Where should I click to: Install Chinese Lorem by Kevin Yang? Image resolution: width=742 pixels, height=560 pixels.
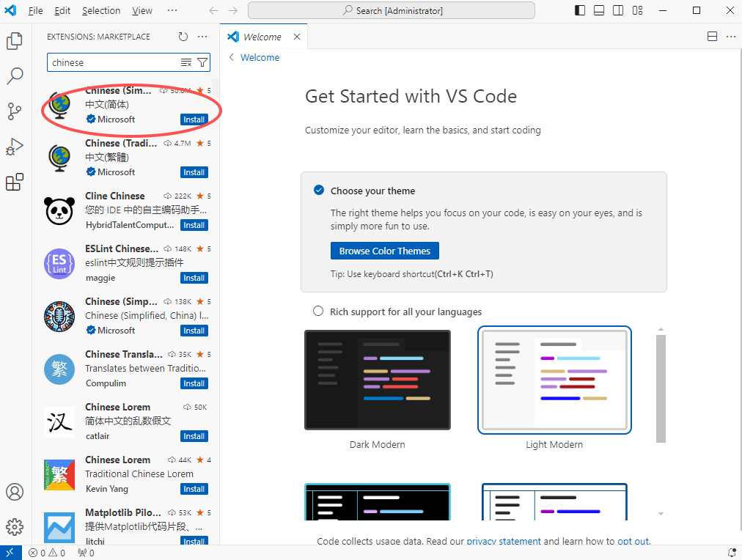[x=194, y=489]
